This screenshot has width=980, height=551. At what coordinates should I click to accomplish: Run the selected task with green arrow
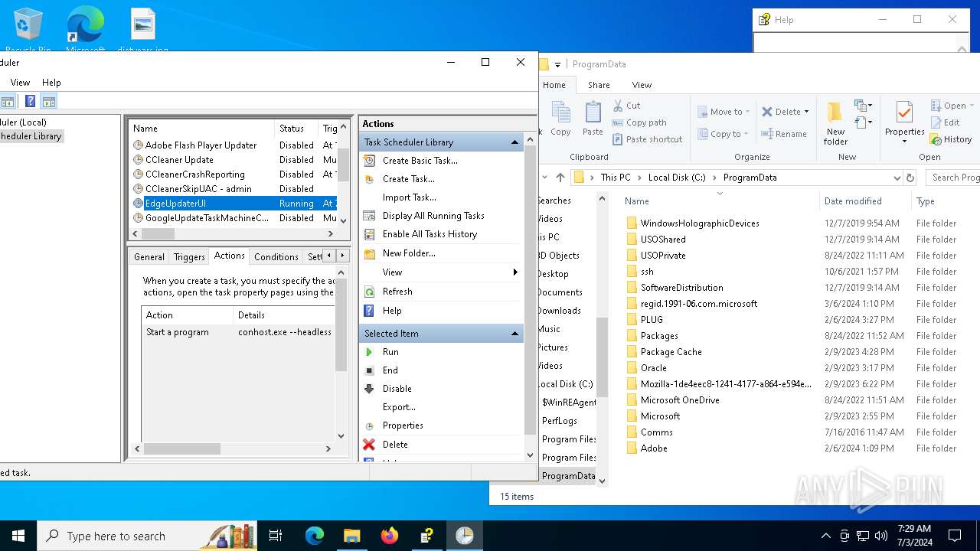click(369, 352)
